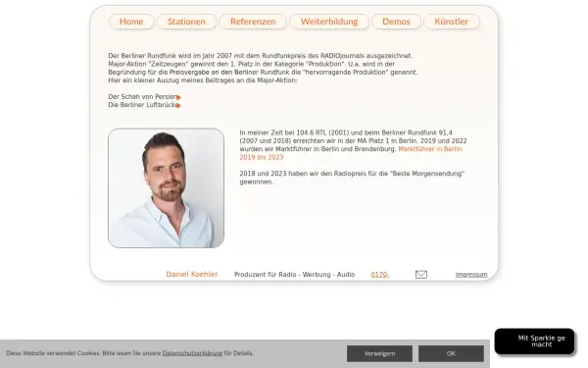Viewport: 588px width, 368px height.
Task: Play the Die Berliner Luftbrücke audio clip
Action: (179, 106)
